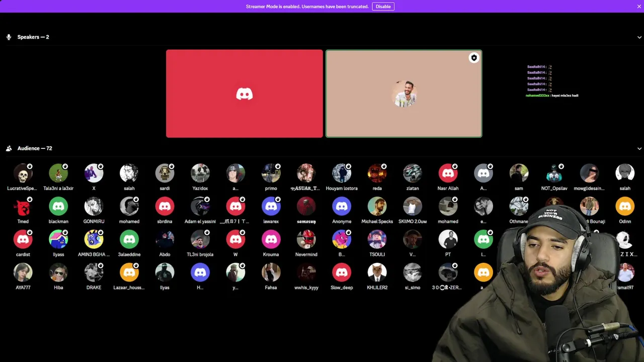
Task: Click the "Audience — 72" heading
Action: coord(35,148)
